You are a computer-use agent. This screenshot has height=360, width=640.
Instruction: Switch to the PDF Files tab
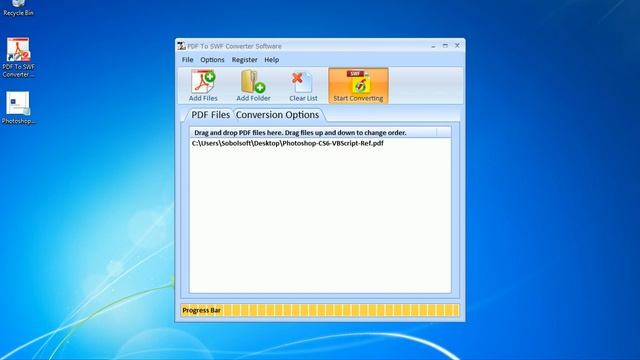(x=210, y=115)
